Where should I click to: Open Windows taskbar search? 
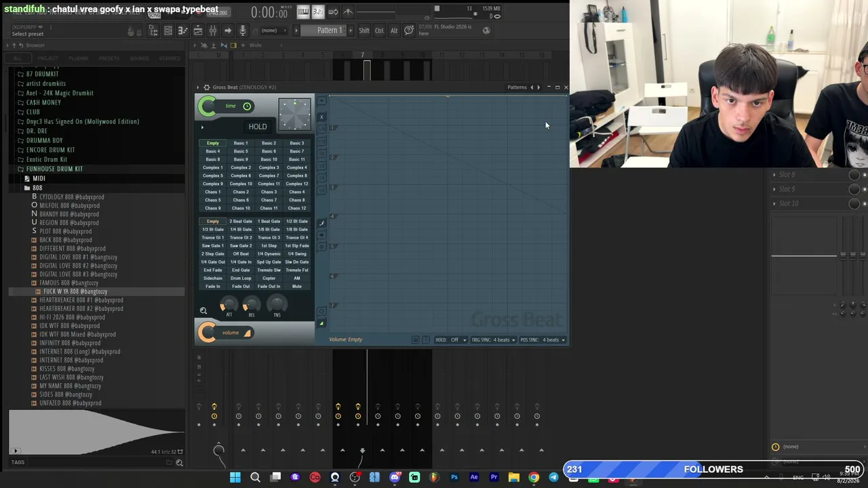(x=255, y=478)
